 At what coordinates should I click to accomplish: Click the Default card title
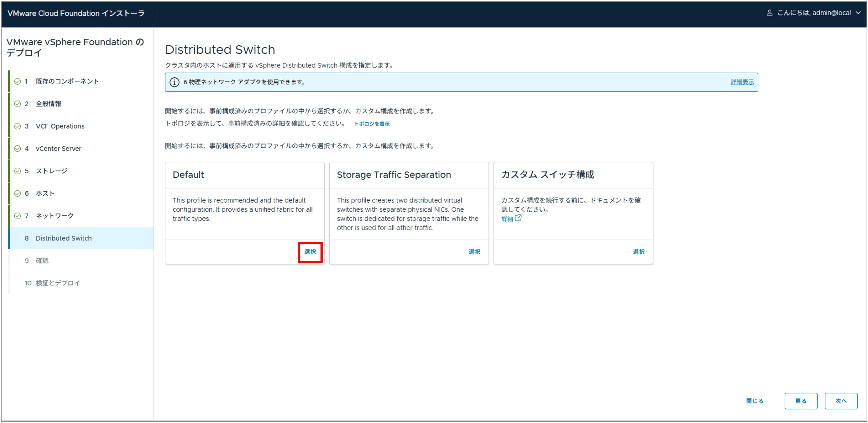[188, 175]
